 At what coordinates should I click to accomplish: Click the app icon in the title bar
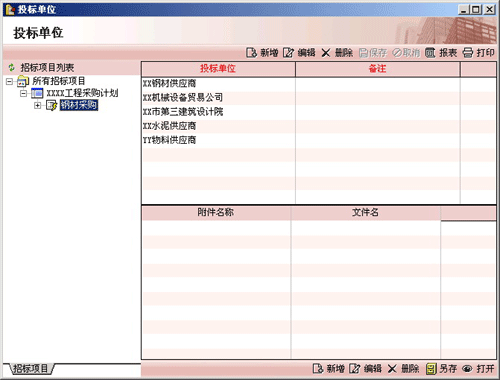(x=10, y=10)
